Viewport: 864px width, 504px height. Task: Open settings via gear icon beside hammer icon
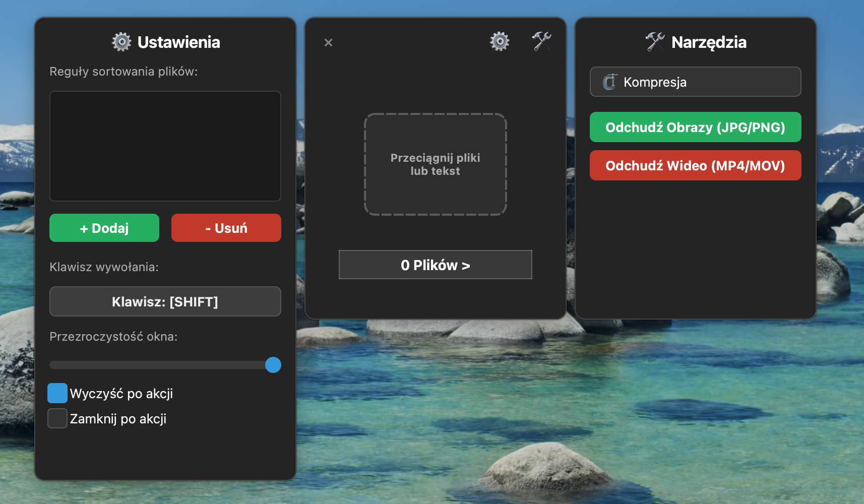(x=500, y=41)
